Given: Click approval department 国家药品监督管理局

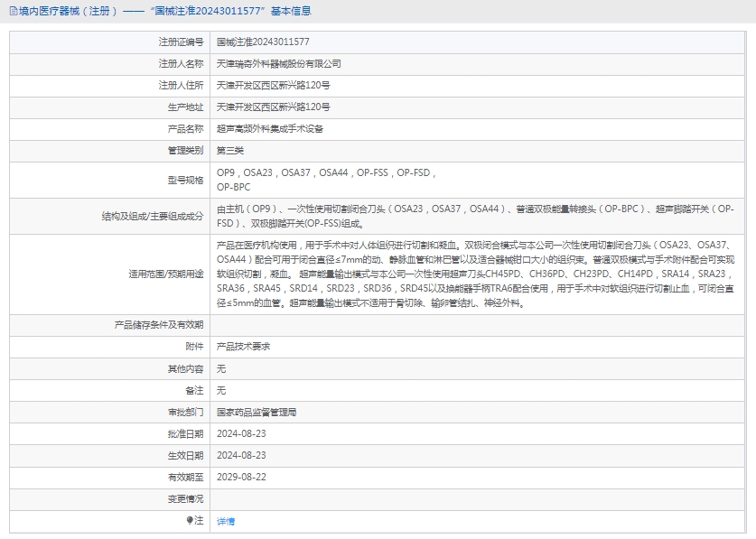Looking at the screenshot, I should click(257, 412).
